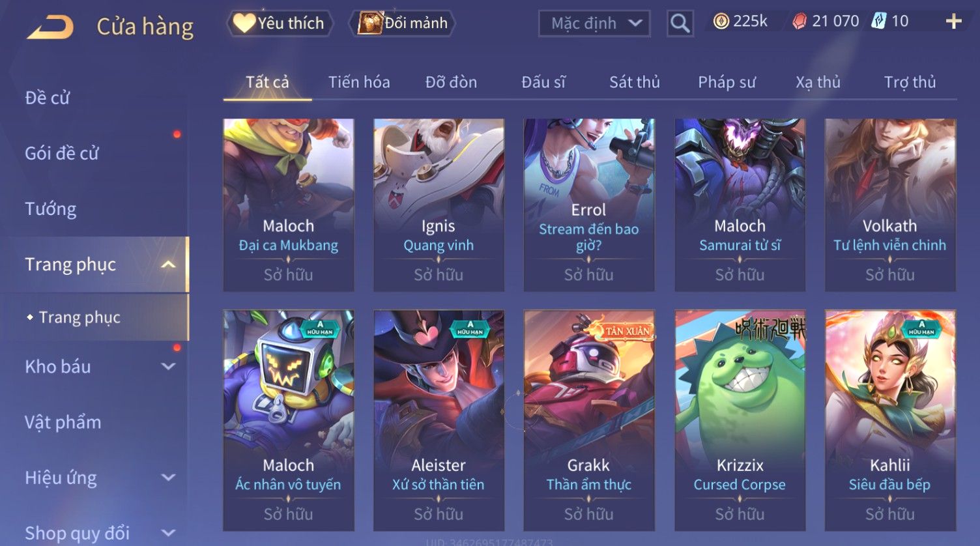980x546 pixels.
Task: Open Errol Stream đến bao giờ skin
Action: click(589, 205)
